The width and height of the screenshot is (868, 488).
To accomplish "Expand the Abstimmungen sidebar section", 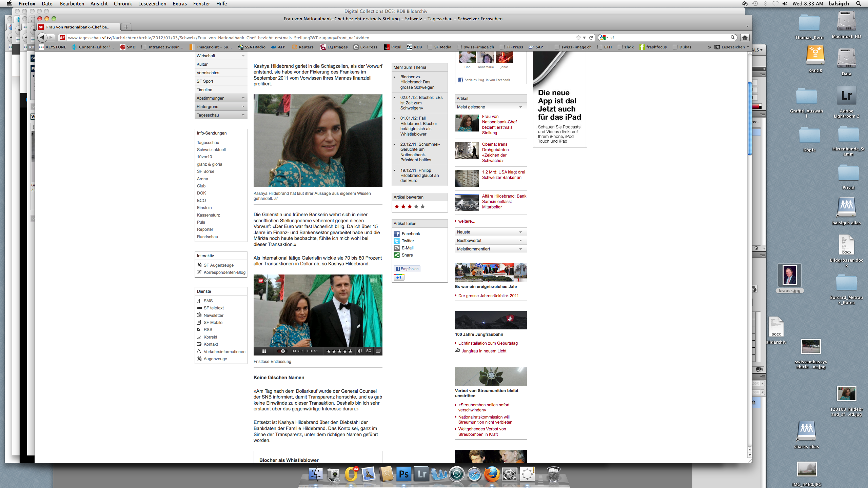I will coord(221,98).
